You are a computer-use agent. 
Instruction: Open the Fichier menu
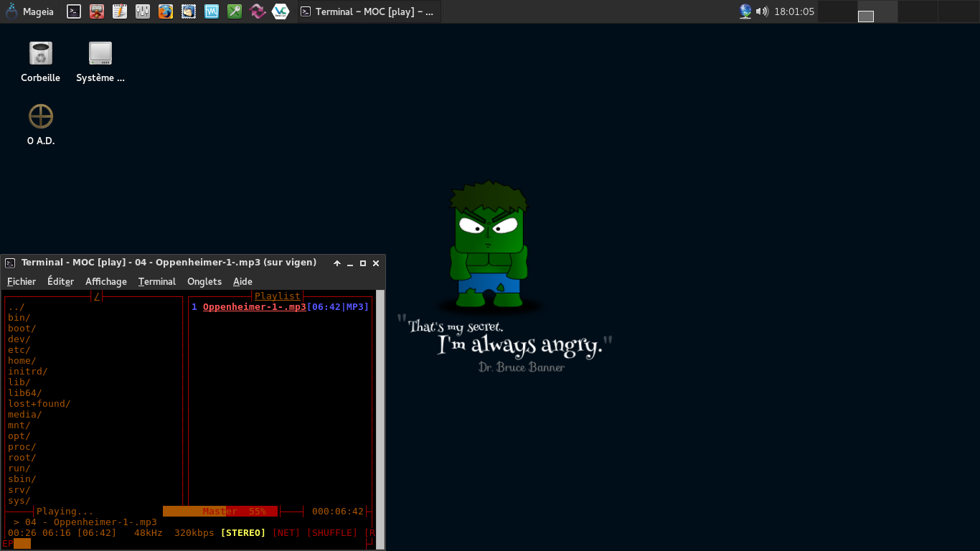[22, 281]
